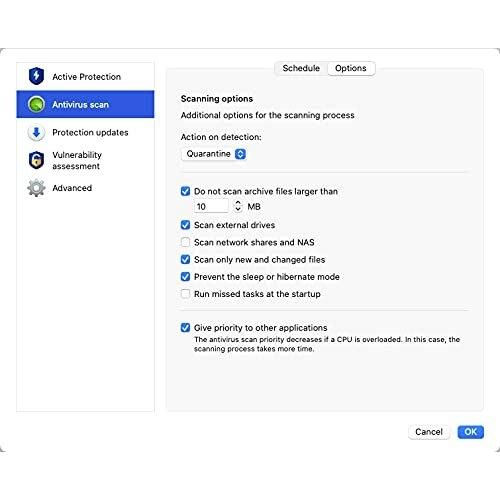Image resolution: width=500 pixels, height=500 pixels.
Task: Click the Vulnerability assessment lock shield icon
Action: [x=36, y=160]
